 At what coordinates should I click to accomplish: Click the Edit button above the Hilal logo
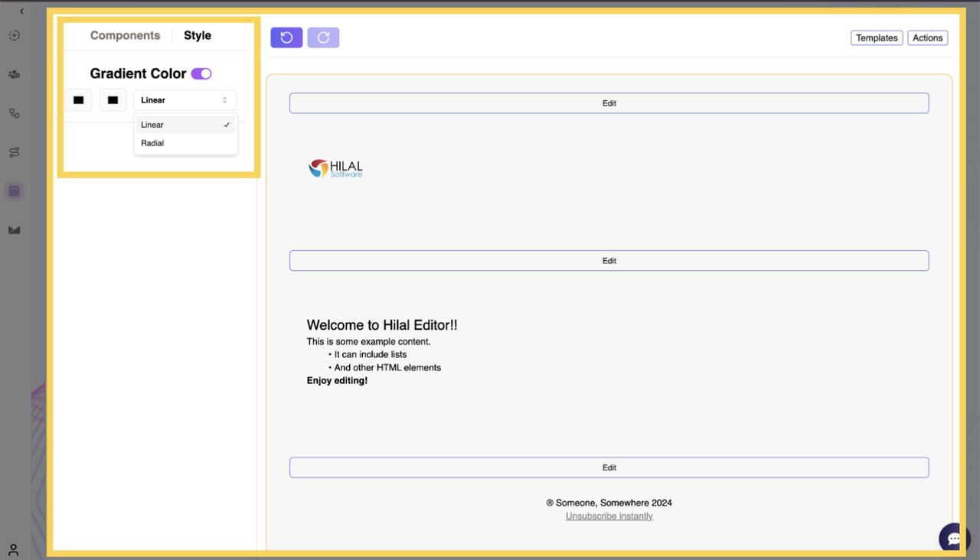coord(609,103)
